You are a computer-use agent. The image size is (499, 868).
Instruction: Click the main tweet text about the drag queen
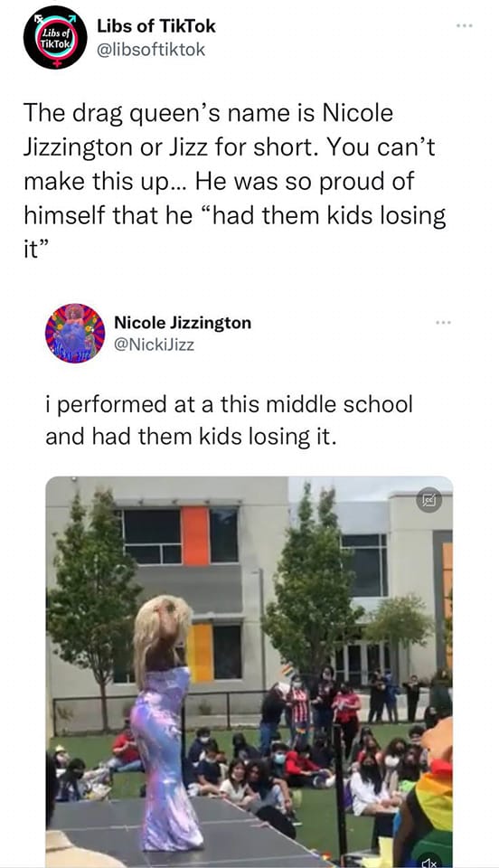pyautogui.click(x=234, y=180)
